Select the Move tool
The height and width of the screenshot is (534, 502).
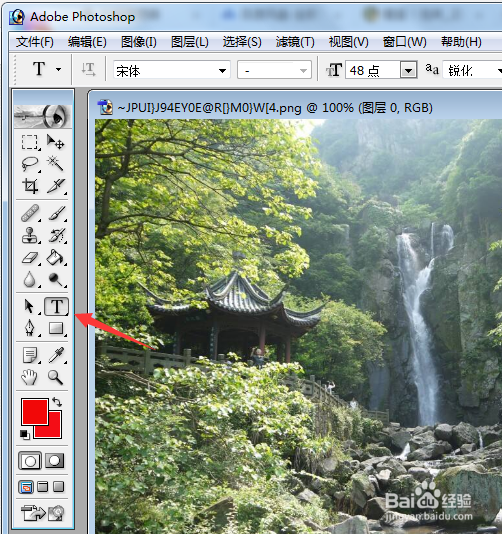click(56, 142)
